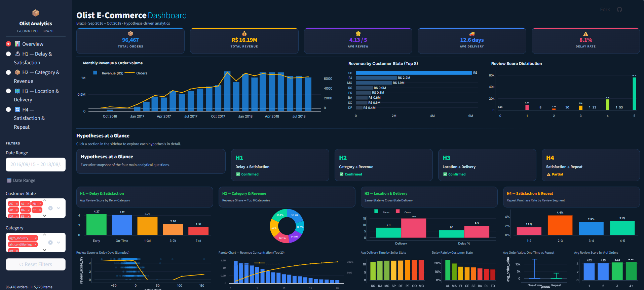Remove the BA state tag
The height and width of the screenshot is (290, 644).
[x=29, y=210]
